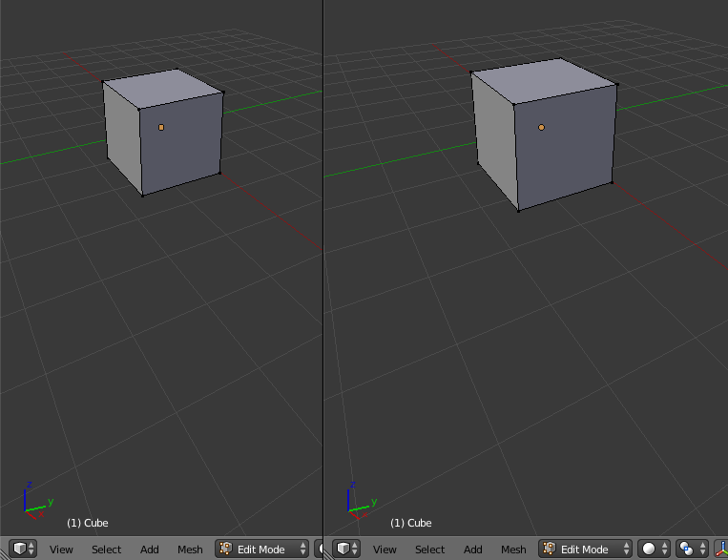Open viewport shading dropdown in right viewport

655,549
